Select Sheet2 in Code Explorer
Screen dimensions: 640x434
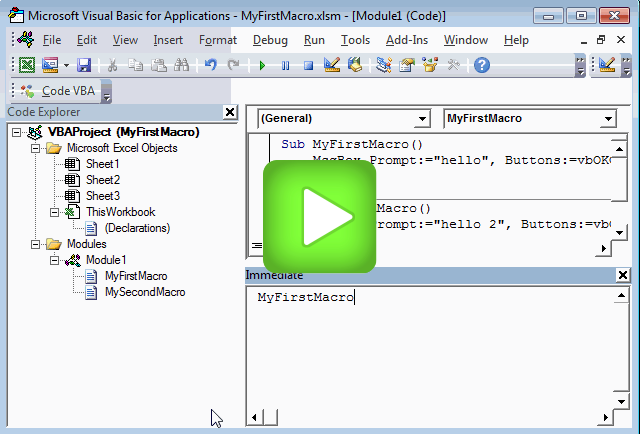102,180
